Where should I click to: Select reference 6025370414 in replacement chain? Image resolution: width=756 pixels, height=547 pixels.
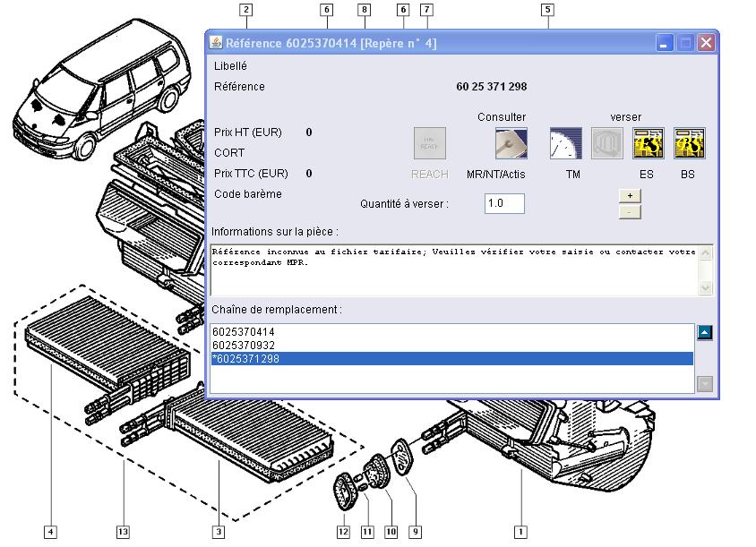[244, 332]
